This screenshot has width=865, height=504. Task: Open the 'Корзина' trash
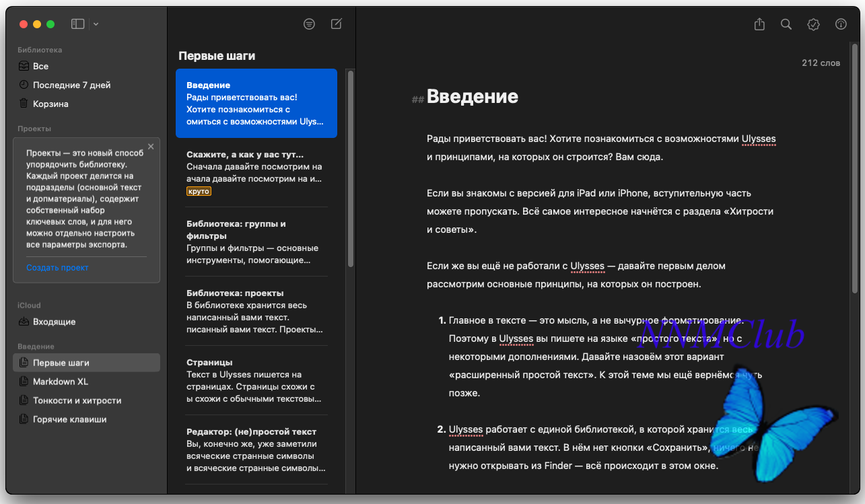click(50, 104)
